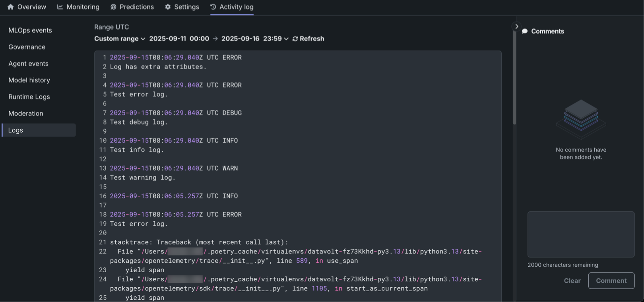Edit the start date 2025-09-11 field
The width and height of the screenshot is (644, 302).
click(167, 39)
